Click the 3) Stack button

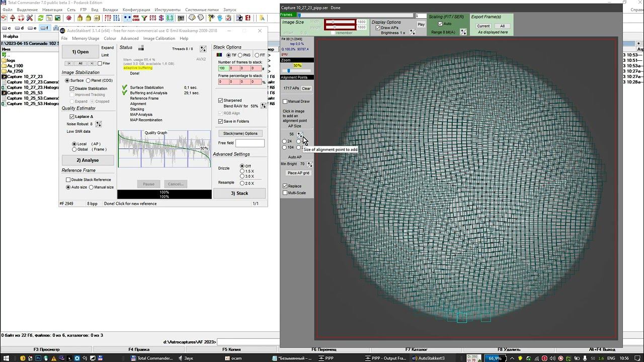239,193
